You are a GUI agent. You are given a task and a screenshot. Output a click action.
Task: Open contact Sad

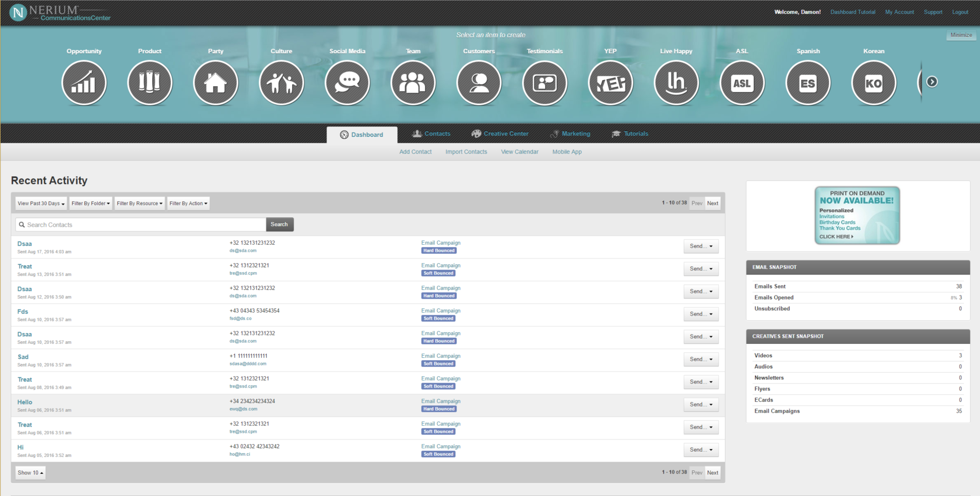click(x=23, y=357)
